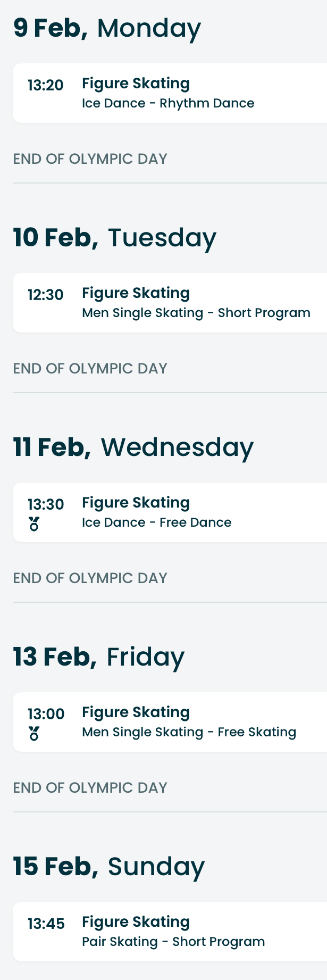Select the 10 Feb, Tuesday date heading
Viewport: 327px width, 980px height.
pyautogui.click(x=114, y=237)
